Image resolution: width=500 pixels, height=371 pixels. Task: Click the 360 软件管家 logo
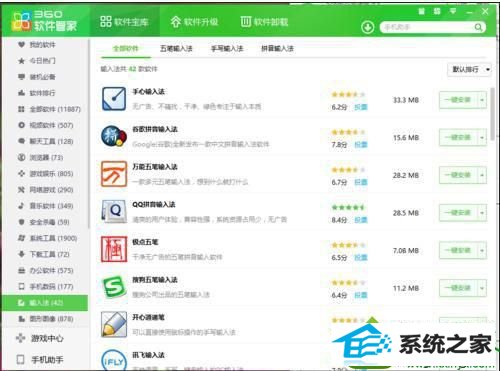44,21
